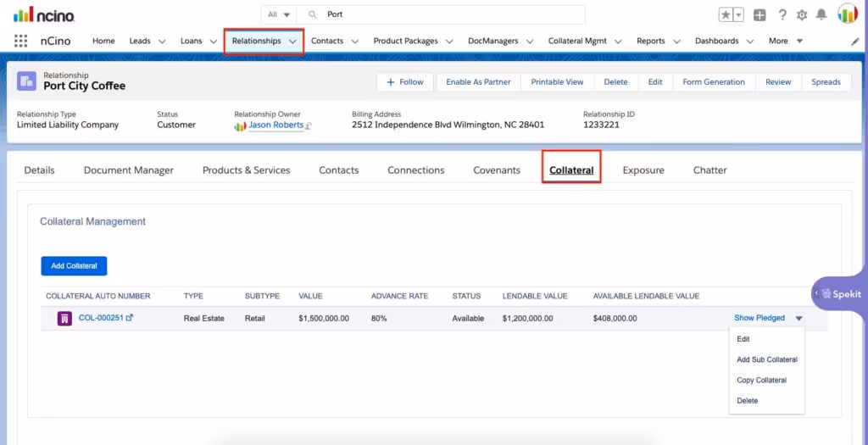Open the More navigation menu
868x445 pixels.
point(786,41)
